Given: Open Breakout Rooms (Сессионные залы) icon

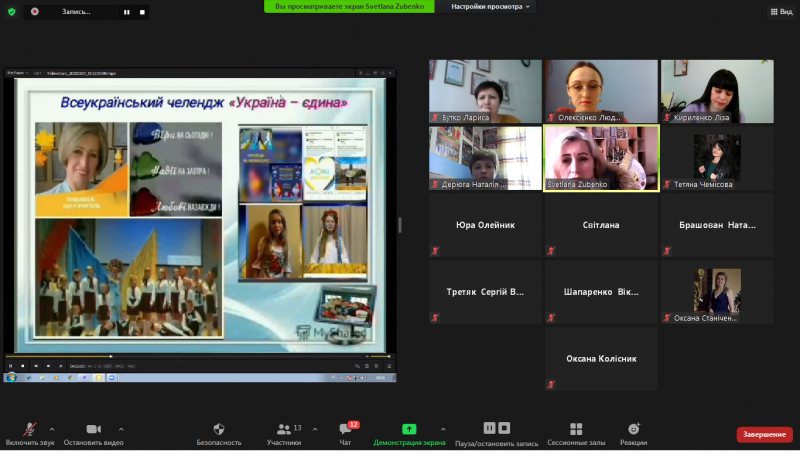Looking at the screenshot, I should (576, 429).
